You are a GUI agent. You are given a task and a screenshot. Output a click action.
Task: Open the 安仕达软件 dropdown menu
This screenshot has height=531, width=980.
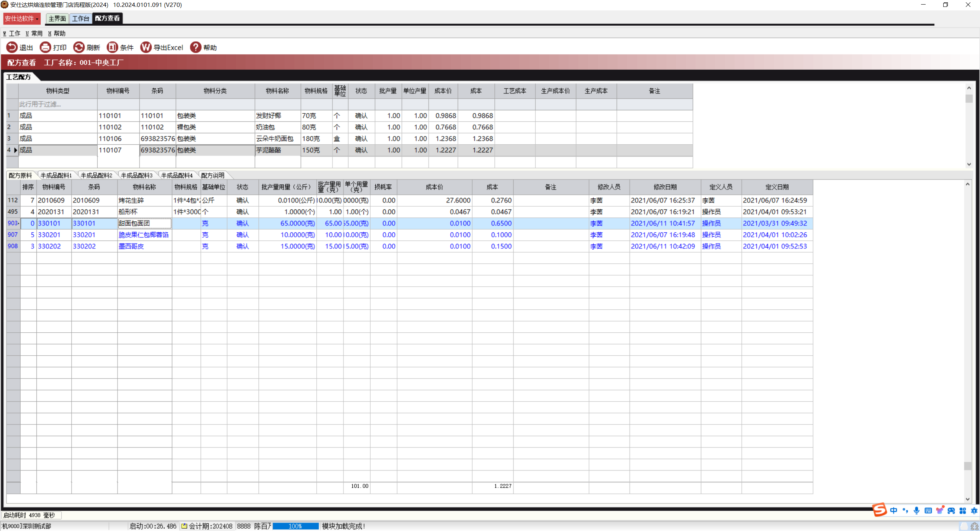[22, 18]
